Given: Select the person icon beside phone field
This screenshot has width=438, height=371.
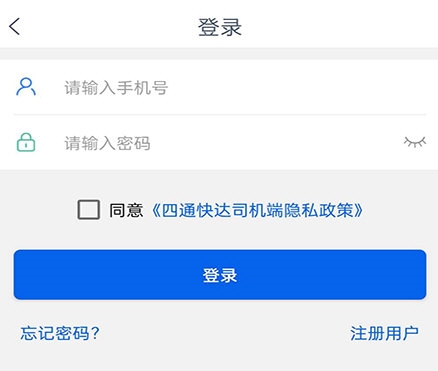Looking at the screenshot, I should [x=26, y=87].
